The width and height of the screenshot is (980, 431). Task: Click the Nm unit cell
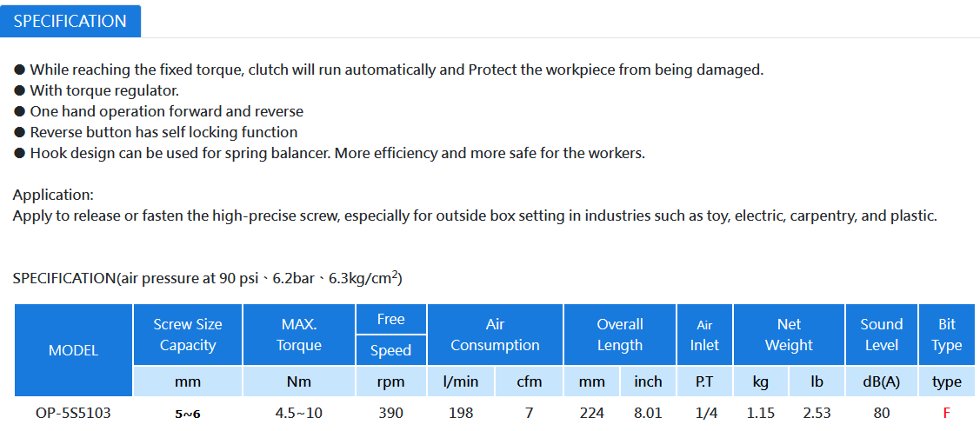tap(299, 381)
